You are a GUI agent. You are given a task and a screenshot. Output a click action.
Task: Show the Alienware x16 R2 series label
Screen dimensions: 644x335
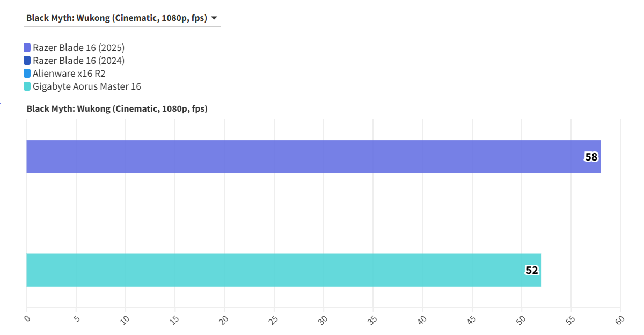coord(69,74)
